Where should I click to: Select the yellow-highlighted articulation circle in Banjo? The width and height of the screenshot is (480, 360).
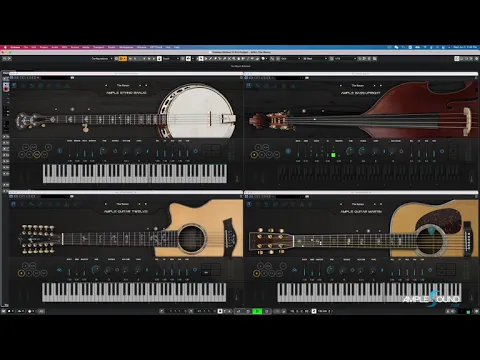coord(37,154)
